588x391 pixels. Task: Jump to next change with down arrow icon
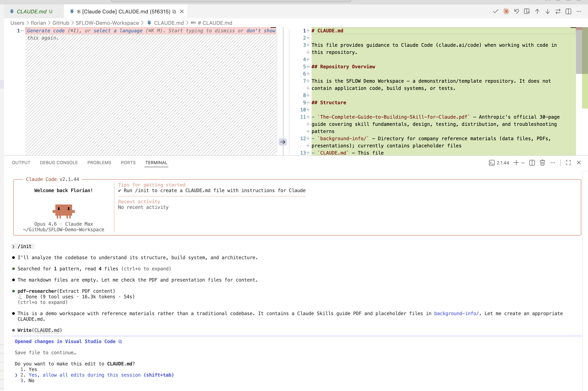(x=547, y=11)
